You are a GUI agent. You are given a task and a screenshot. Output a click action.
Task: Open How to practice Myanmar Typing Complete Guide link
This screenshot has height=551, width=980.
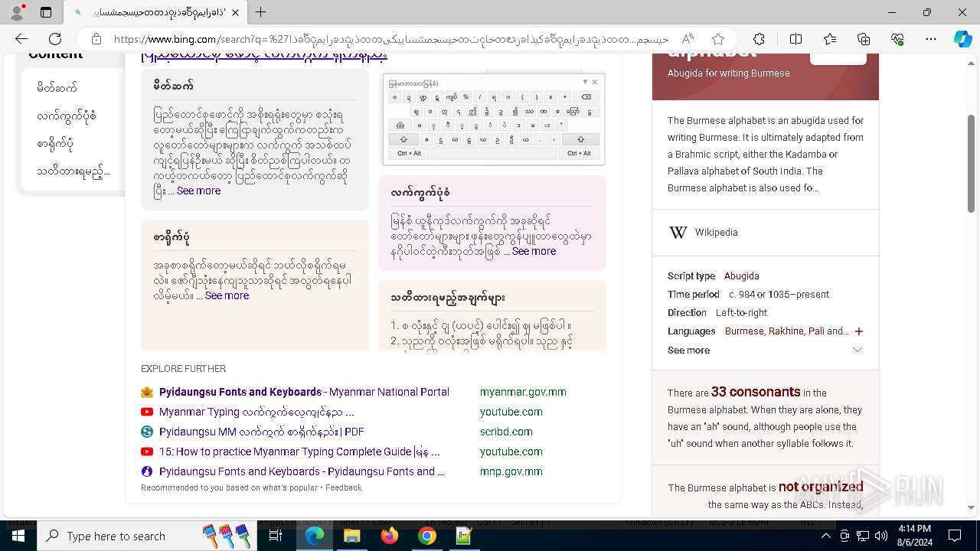click(299, 452)
